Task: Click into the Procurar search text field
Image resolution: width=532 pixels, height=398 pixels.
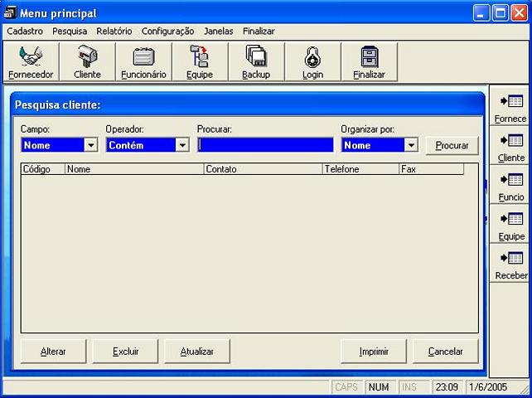Action: (x=265, y=145)
